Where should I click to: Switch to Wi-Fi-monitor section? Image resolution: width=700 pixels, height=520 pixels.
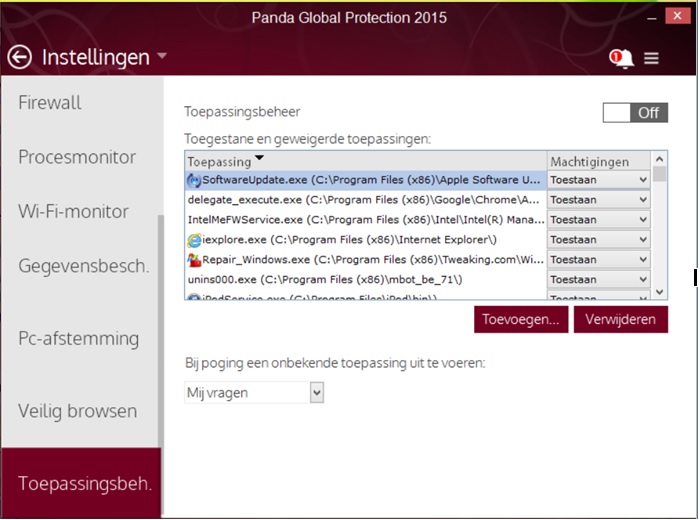pyautogui.click(x=73, y=212)
